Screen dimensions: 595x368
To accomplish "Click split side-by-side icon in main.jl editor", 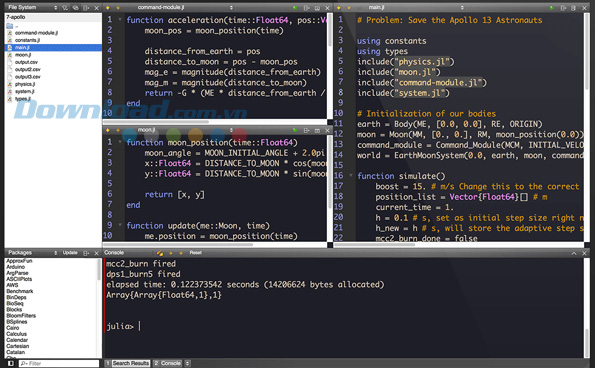I will pos(574,8).
